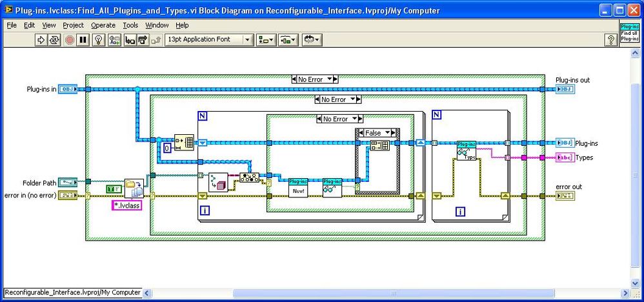Open the Operate menu
Screen dimensions: 644x302
(x=103, y=25)
